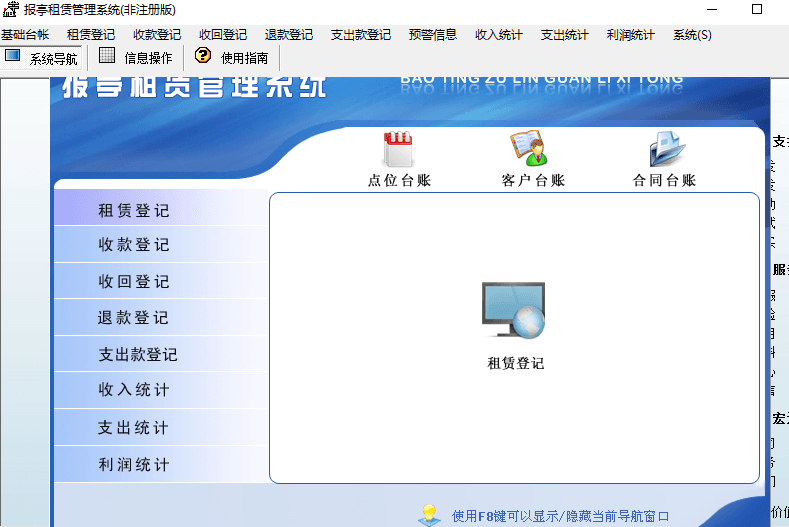Open the 利润统计 menu bar item
The image size is (789, 527).
pyautogui.click(x=630, y=35)
